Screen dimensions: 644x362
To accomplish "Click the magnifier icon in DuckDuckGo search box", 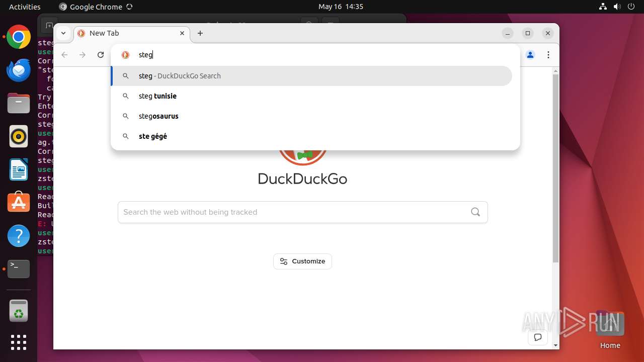I will coord(475,212).
